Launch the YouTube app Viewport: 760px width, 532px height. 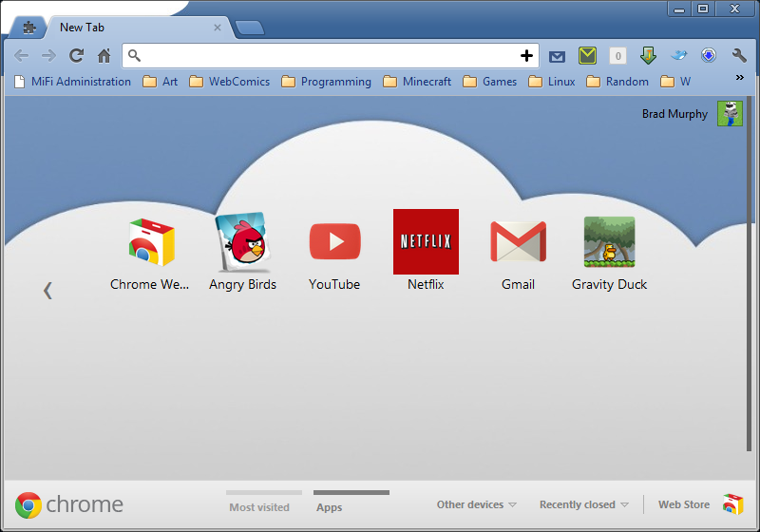click(334, 256)
